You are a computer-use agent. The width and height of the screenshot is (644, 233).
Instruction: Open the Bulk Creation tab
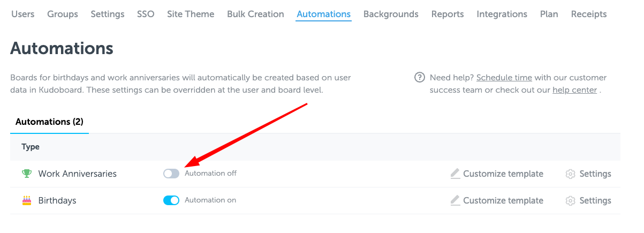255,14
